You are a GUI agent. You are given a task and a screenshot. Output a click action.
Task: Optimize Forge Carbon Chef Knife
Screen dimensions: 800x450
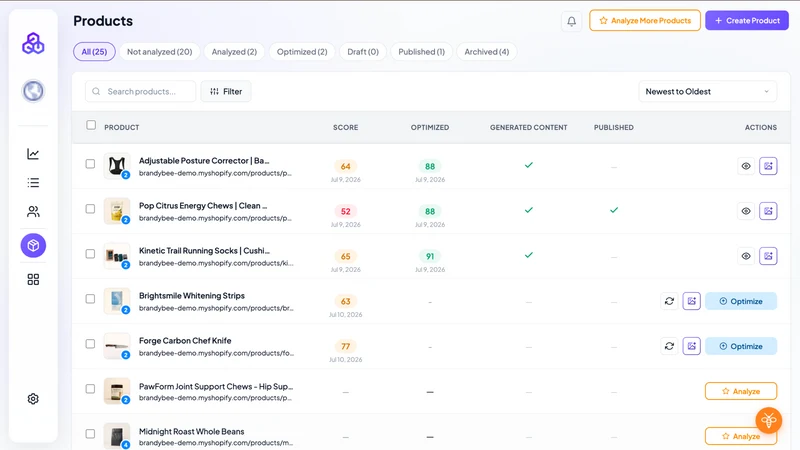(x=741, y=346)
